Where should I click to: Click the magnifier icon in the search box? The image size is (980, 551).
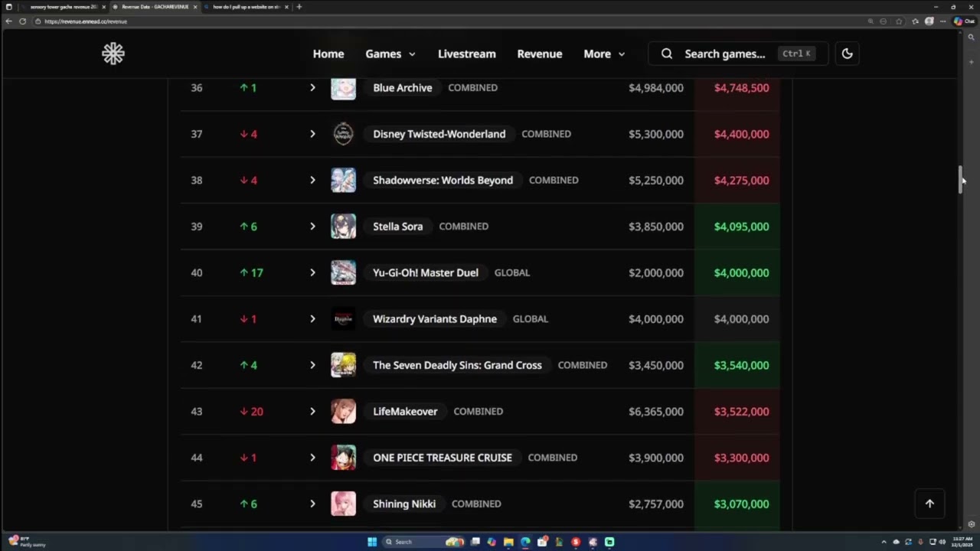click(667, 54)
